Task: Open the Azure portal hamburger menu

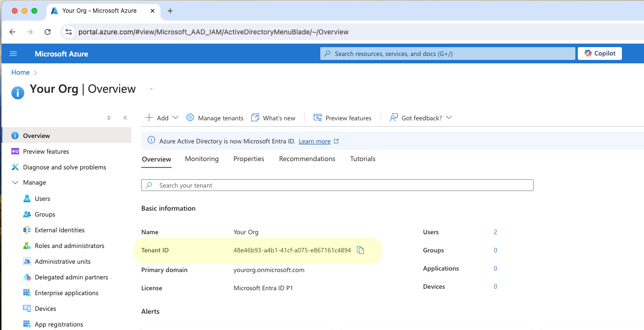Action: pyautogui.click(x=13, y=54)
